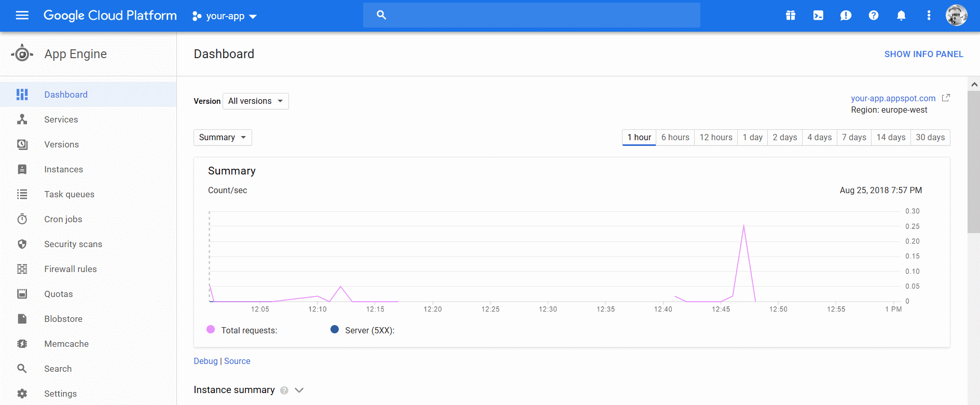Open the notifications bell icon
The width and height of the screenshot is (980, 405).
click(901, 16)
